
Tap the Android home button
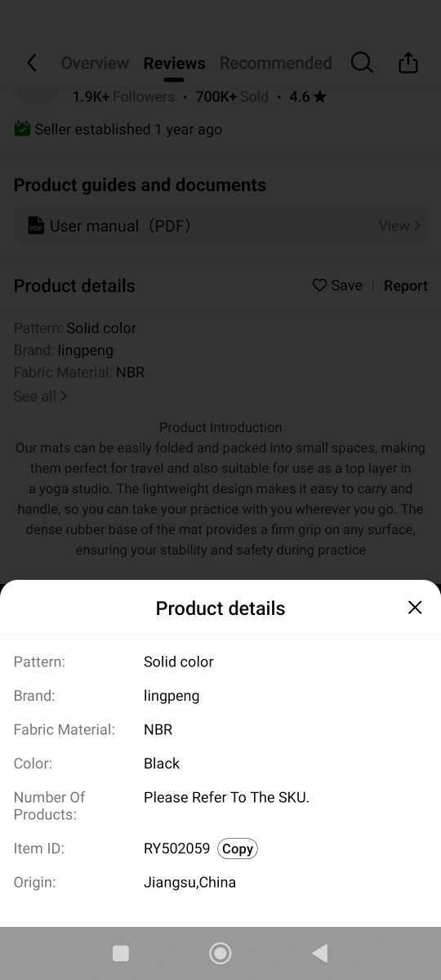click(x=220, y=953)
